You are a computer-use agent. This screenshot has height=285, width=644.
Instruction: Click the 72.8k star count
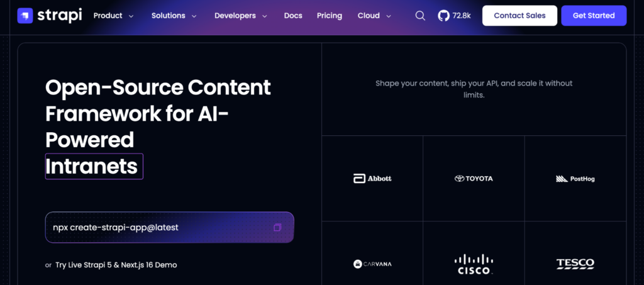(462, 16)
